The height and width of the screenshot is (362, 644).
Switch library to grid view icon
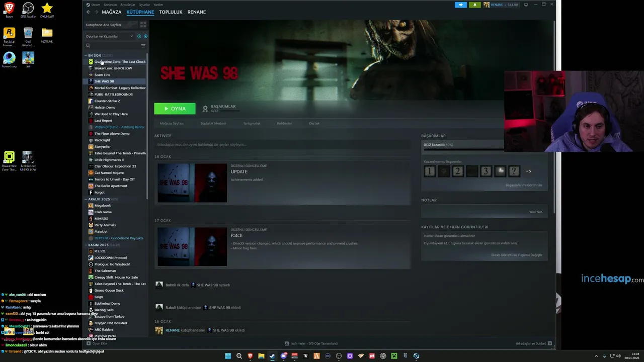[143, 24]
